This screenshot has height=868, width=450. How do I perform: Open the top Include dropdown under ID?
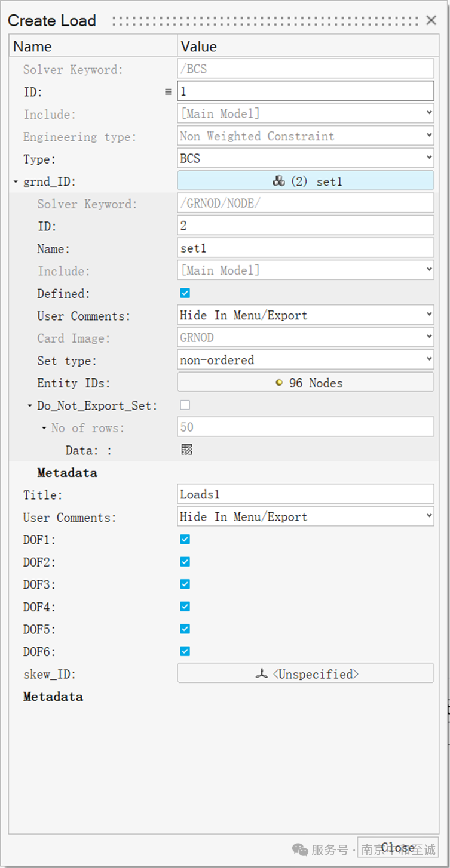(x=429, y=113)
